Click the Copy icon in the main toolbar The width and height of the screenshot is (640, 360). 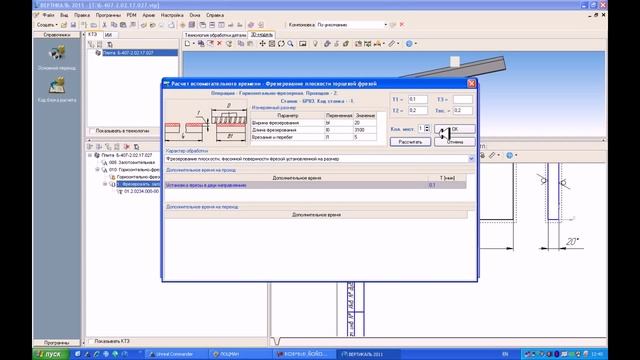pyautogui.click(x=114, y=25)
